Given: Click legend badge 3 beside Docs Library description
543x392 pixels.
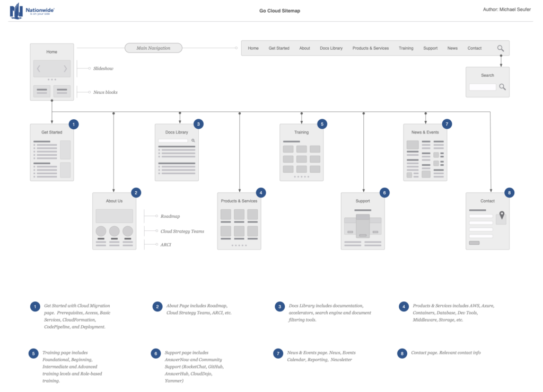Looking at the screenshot, I should 280,307.
